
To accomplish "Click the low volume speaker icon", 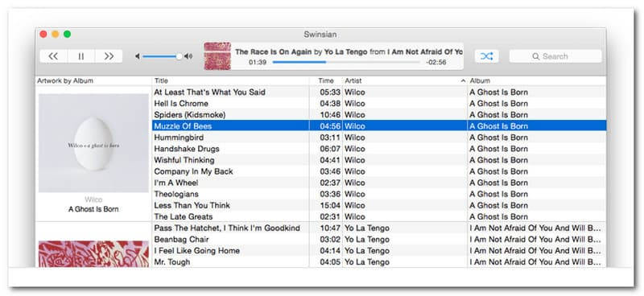I will [138, 56].
